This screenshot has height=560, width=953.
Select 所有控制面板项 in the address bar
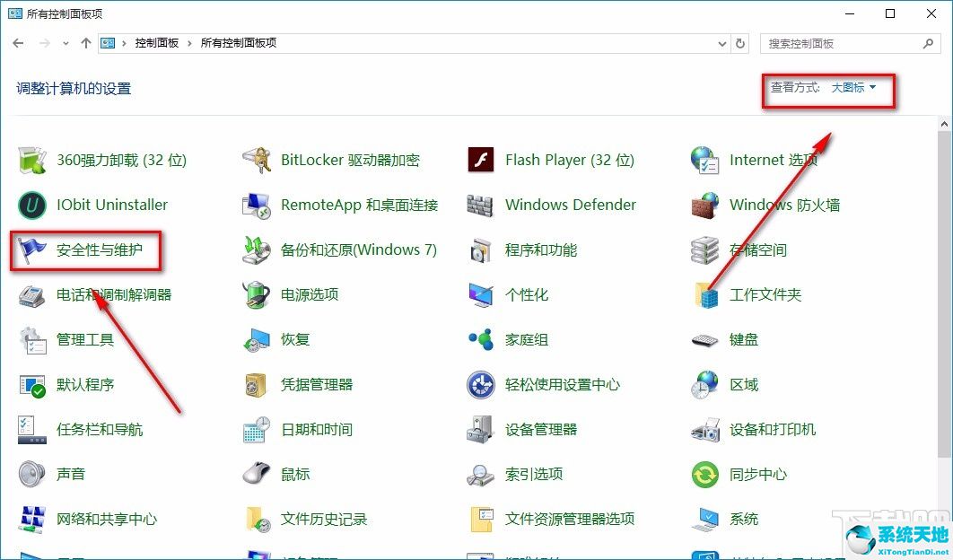pos(237,42)
